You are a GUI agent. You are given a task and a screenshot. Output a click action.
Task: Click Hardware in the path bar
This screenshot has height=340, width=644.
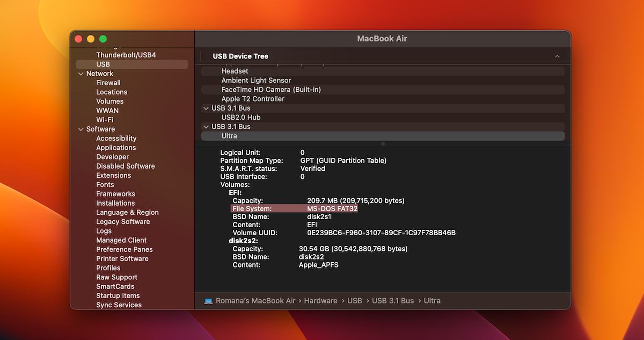tap(321, 301)
